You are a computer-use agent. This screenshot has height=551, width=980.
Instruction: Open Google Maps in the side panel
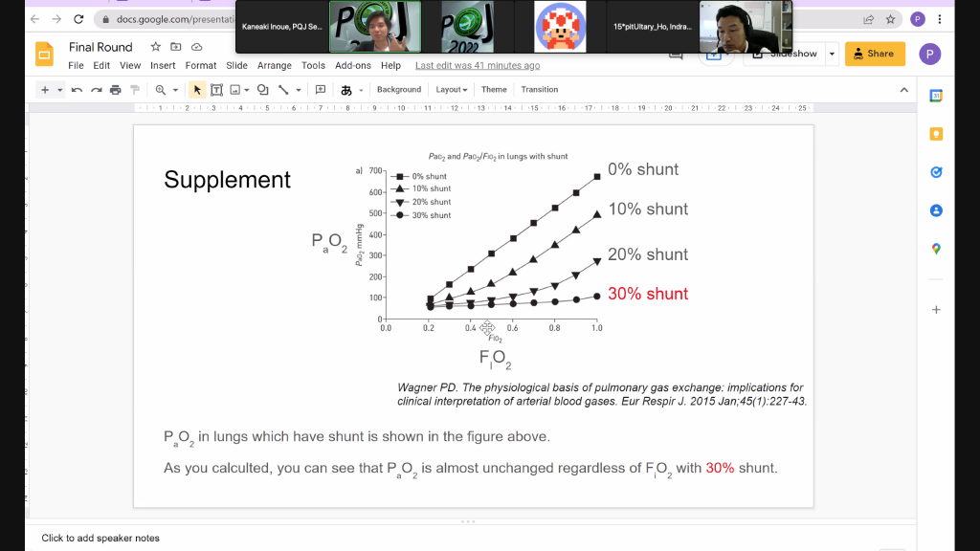coord(936,249)
